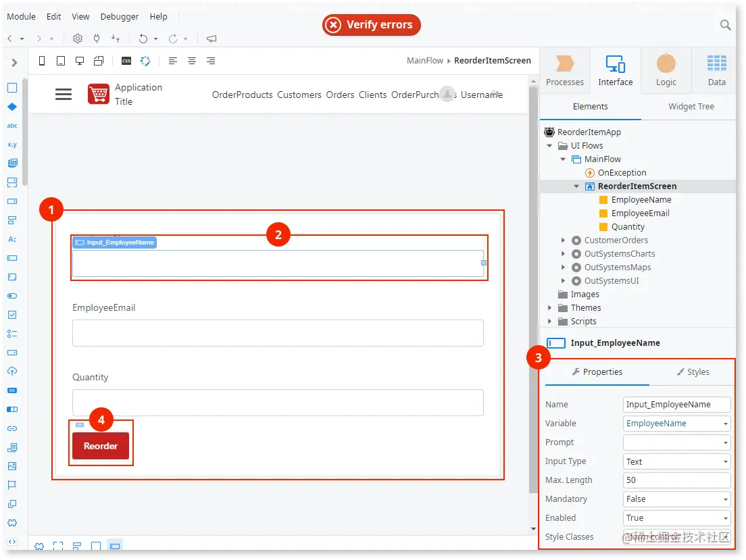
Task: Select the abc Text widget
Action: click(12, 126)
